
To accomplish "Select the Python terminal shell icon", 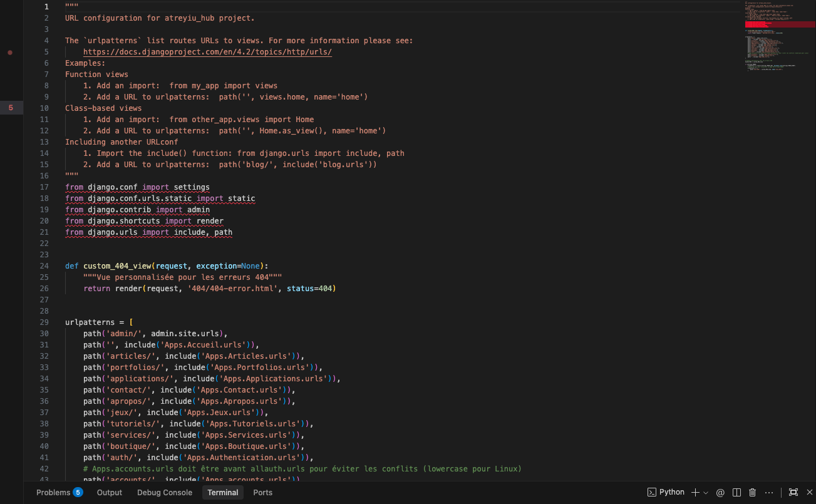I will pos(652,492).
